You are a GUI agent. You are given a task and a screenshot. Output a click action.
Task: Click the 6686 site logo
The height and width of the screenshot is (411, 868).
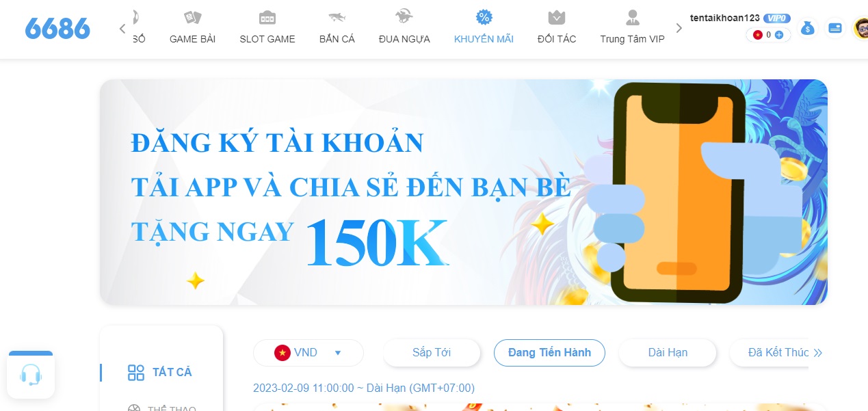(57, 29)
